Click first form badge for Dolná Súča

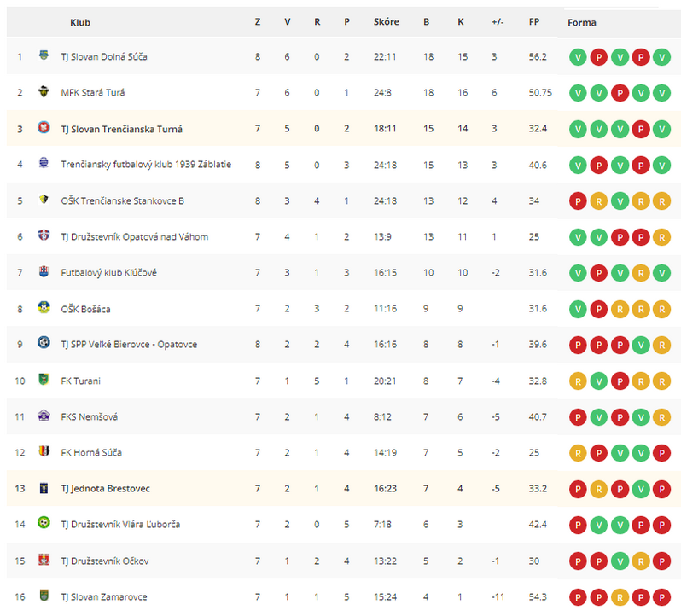(578, 57)
